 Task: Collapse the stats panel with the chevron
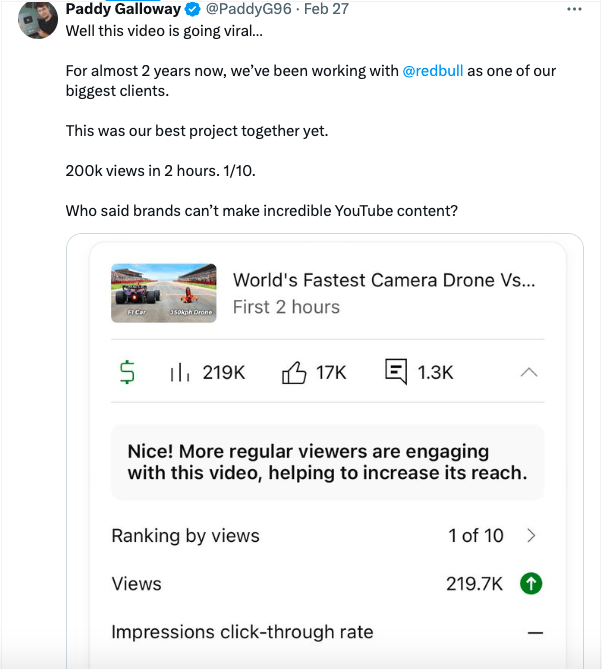pyautogui.click(x=530, y=372)
